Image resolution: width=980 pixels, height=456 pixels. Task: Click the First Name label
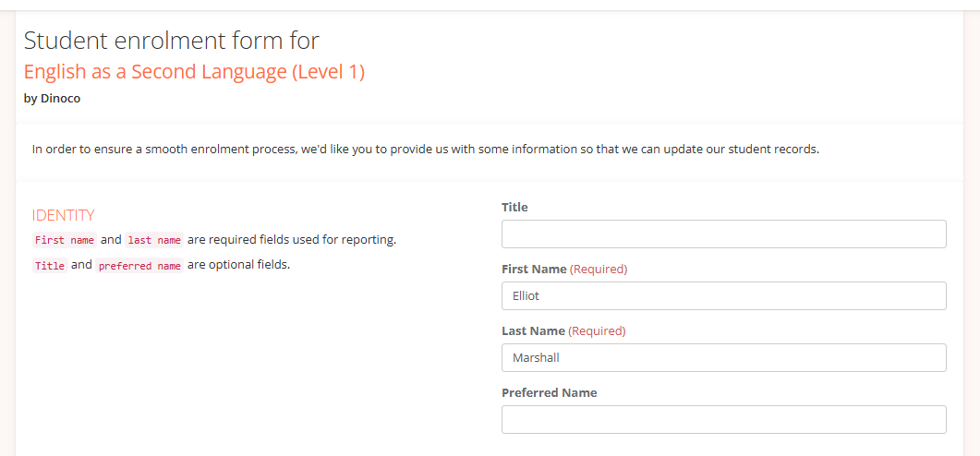(534, 270)
